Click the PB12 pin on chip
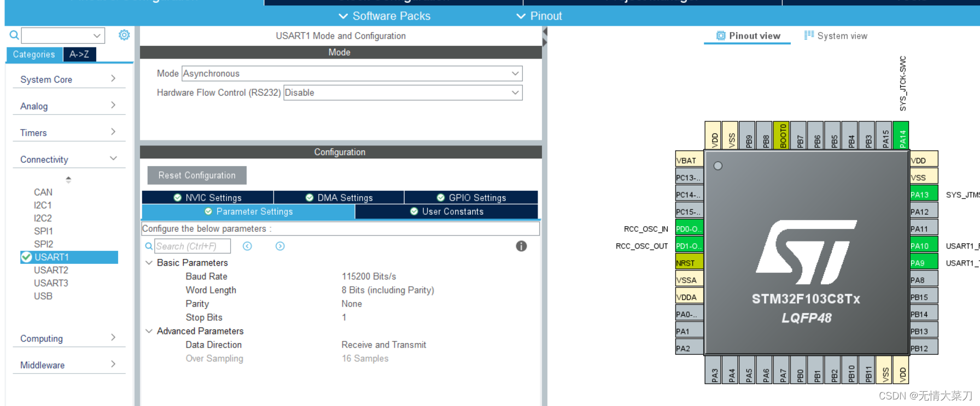 click(924, 348)
